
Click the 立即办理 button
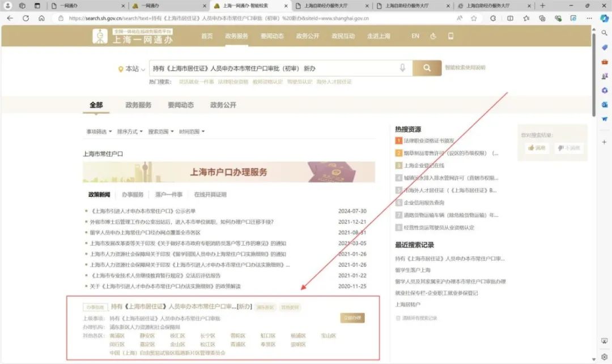352,318
